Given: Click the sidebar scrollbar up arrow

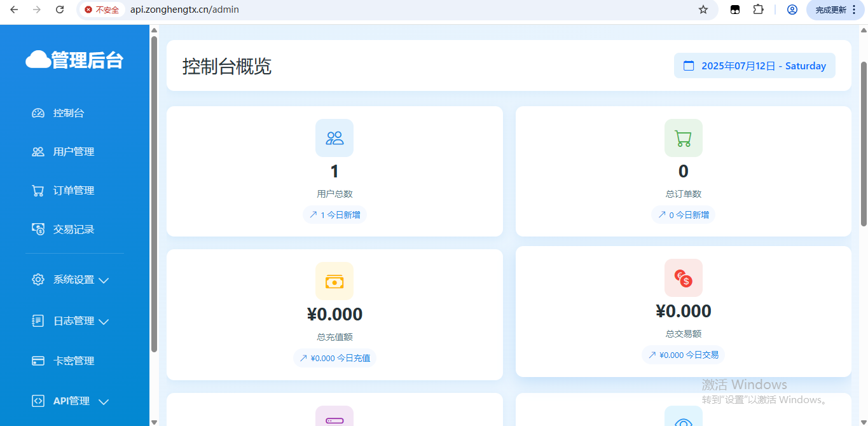Looking at the screenshot, I should click(x=154, y=29).
